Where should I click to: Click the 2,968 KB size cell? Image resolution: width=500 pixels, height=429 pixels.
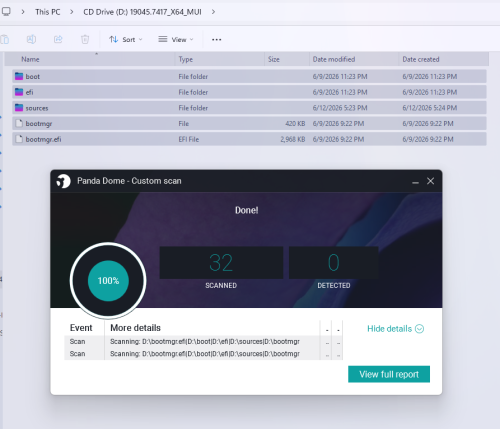(x=293, y=139)
